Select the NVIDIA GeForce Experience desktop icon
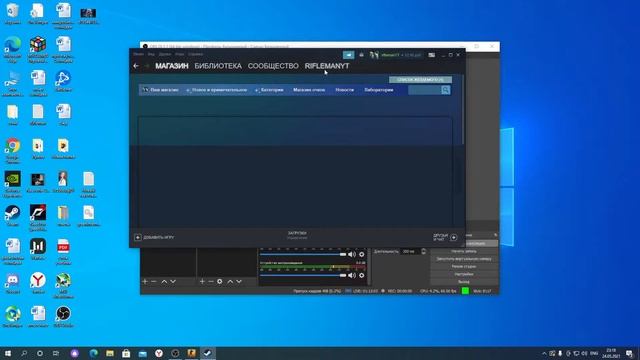 click(x=13, y=184)
